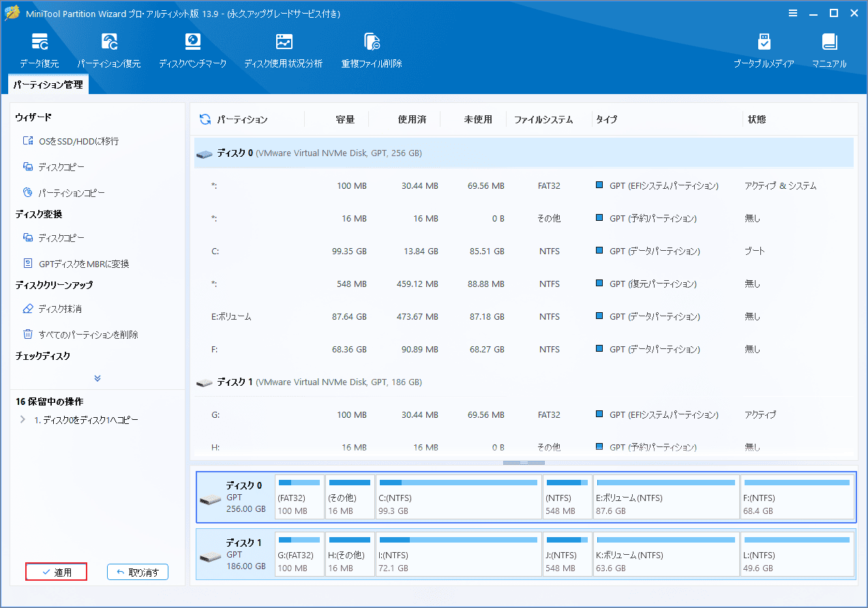The height and width of the screenshot is (608, 868).
Task: Select L:(NTFS) 49.6 GB block
Action: click(797, 554)
